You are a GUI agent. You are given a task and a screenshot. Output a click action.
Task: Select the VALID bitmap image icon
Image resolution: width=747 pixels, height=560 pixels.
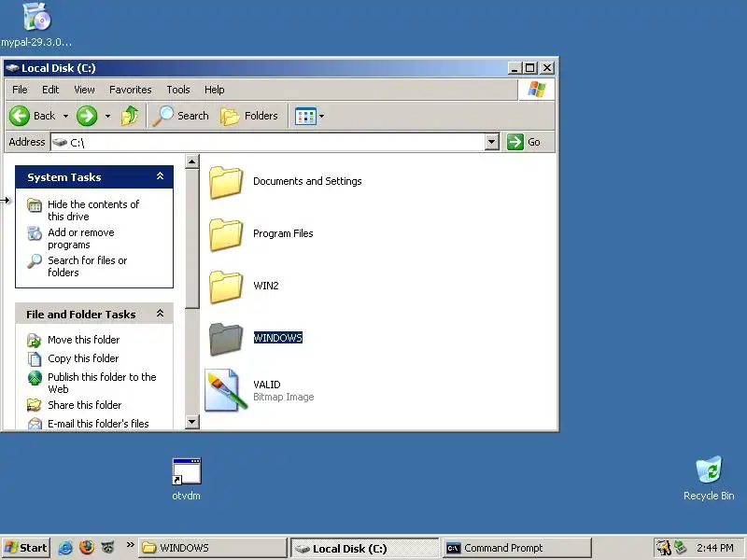click(x=226, y=390)
